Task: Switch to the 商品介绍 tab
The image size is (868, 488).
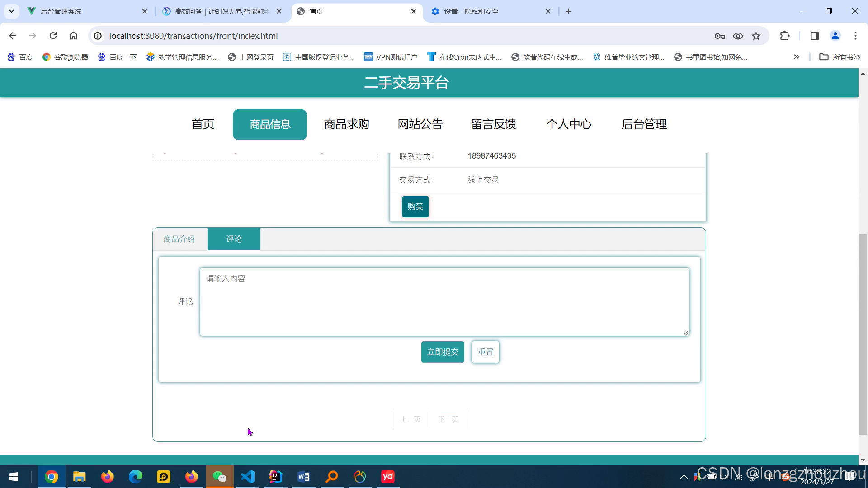Action: 179,239
